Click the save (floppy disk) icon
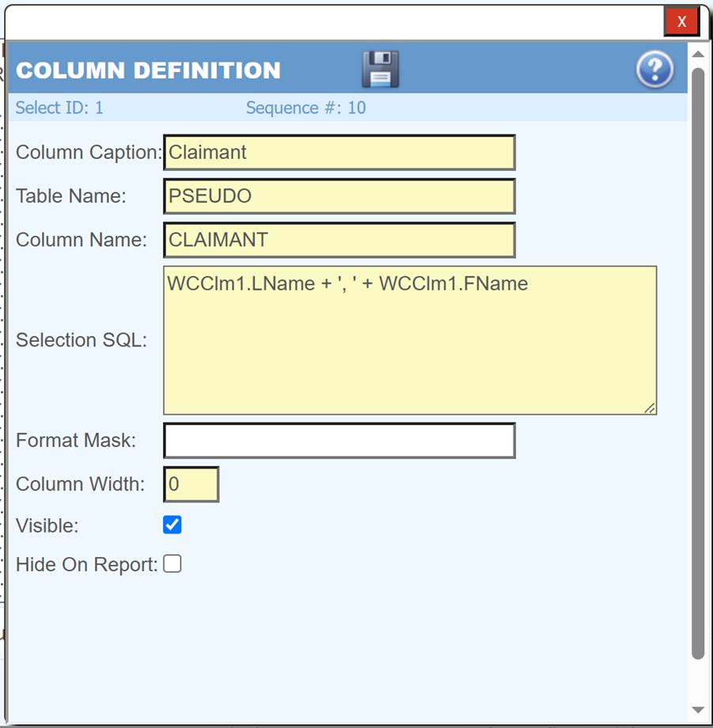The height and width of the screenshot is (728, 713). (x=381, y=70)
